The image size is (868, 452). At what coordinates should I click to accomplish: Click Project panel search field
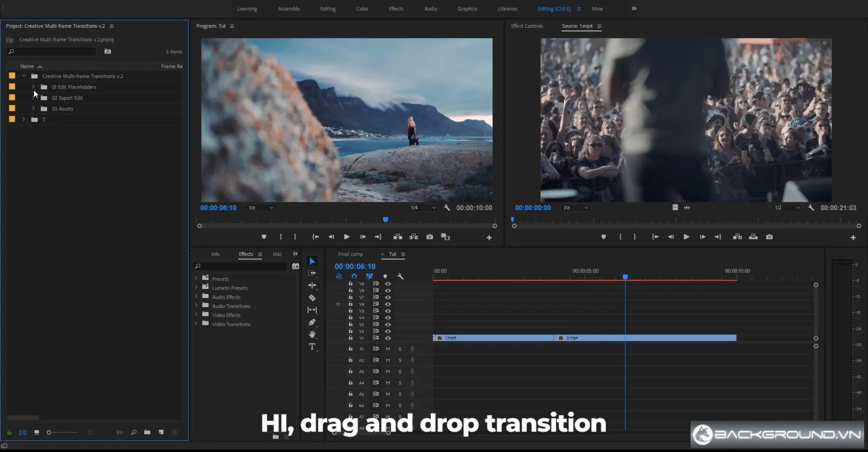[51, 51]
